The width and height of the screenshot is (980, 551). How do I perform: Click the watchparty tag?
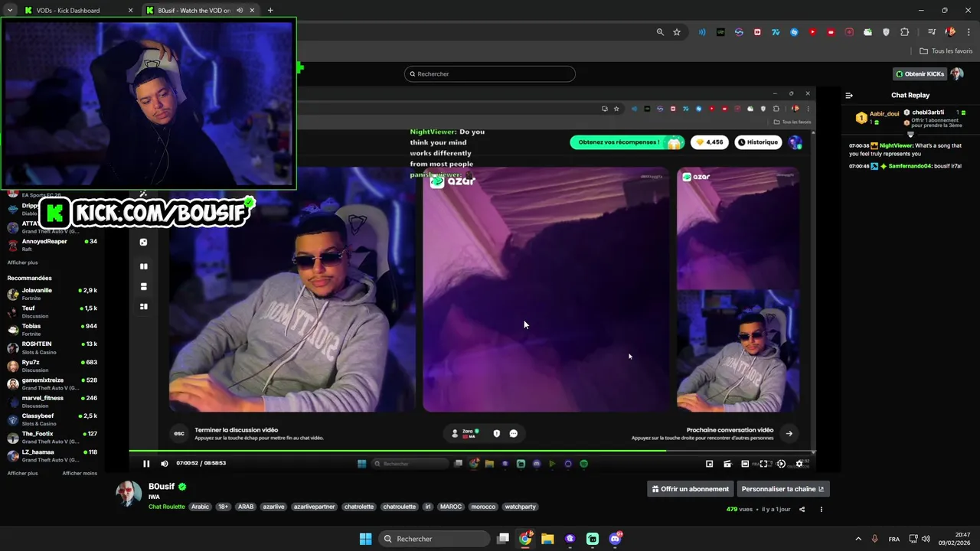coord(520,507)
